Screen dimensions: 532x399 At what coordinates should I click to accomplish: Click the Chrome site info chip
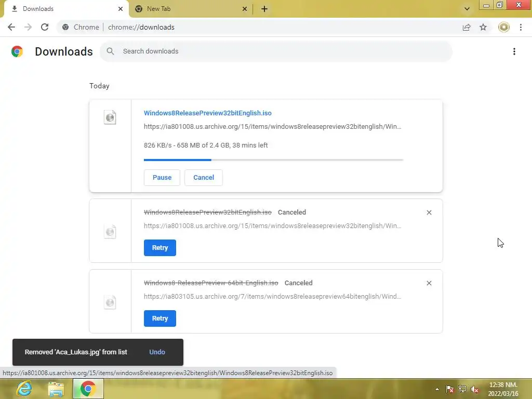(x=81, y=27)
